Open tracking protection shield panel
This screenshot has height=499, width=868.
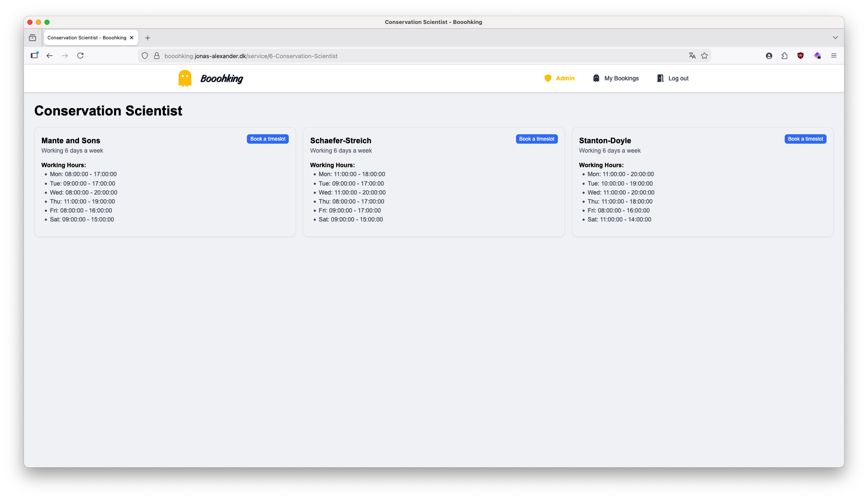pyautogui.click(x=145, y=56)
